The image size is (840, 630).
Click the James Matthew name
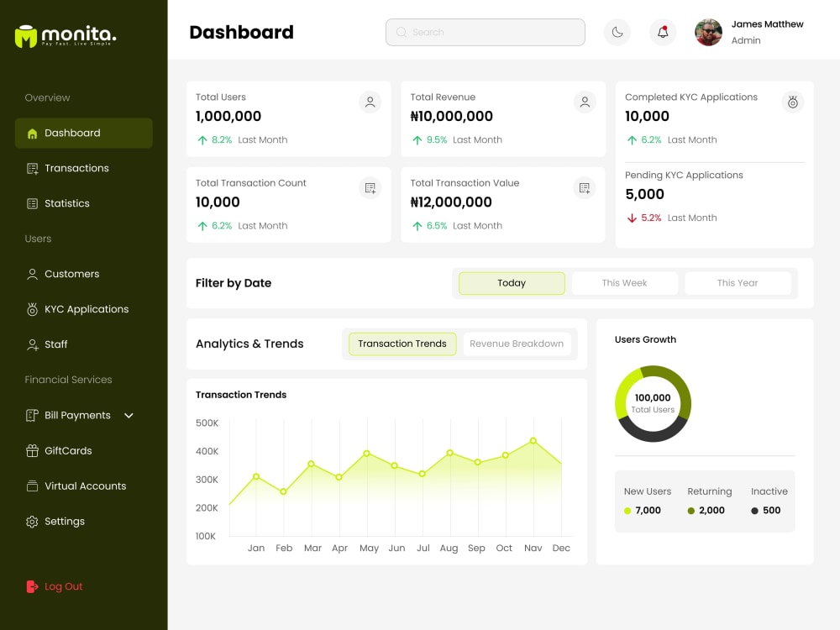tap(767, 24)
